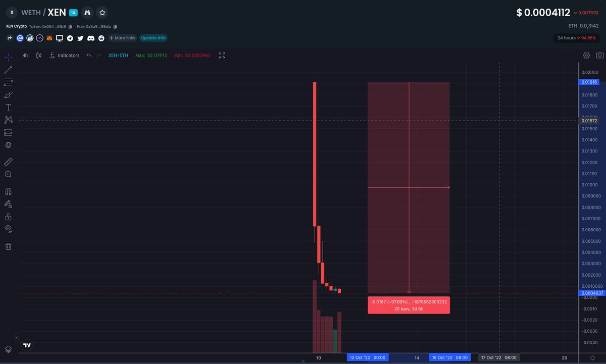
Task: Select the trend line drawing tool
Action: 8,70
